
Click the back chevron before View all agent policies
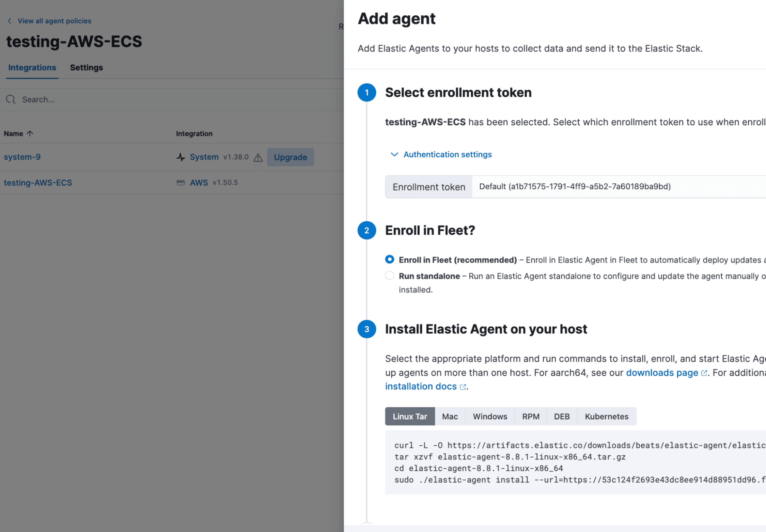9,21
